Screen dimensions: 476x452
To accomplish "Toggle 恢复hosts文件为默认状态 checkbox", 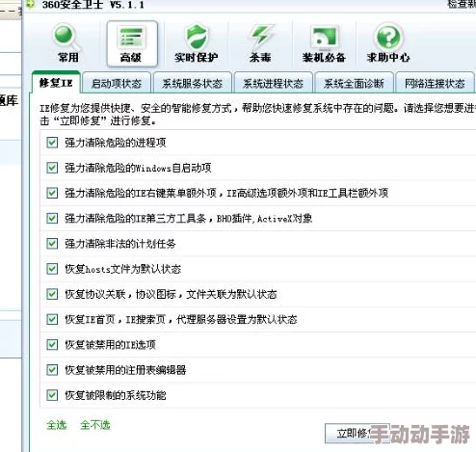I will 52,269.
